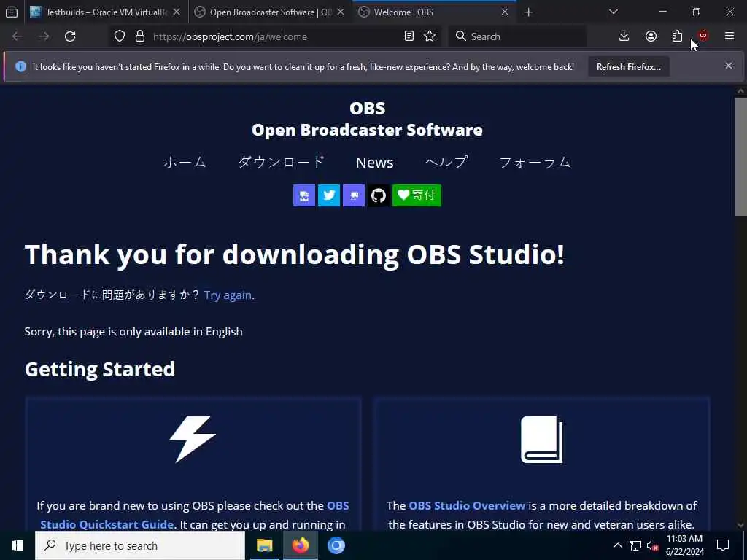Dismiss the Firefox refresh notification bar
The width and height of the screenshot is (747, 560).
click(x=729, y=66)
